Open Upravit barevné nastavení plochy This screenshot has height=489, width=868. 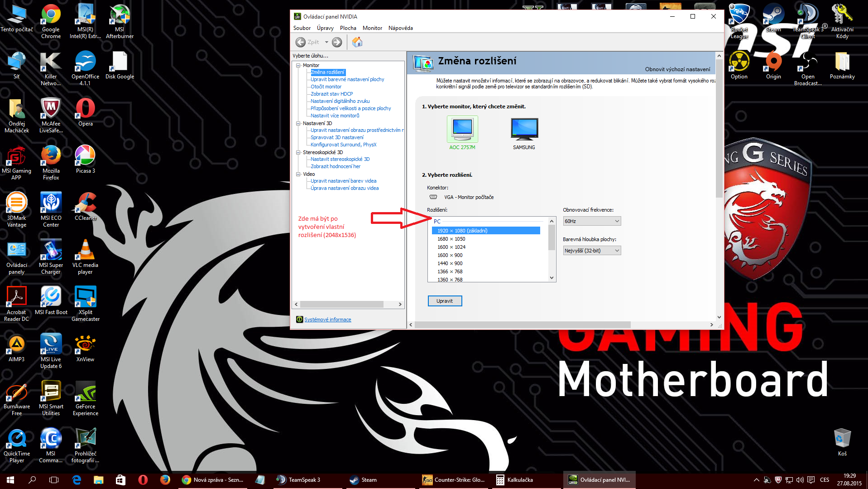coord(347,79)
